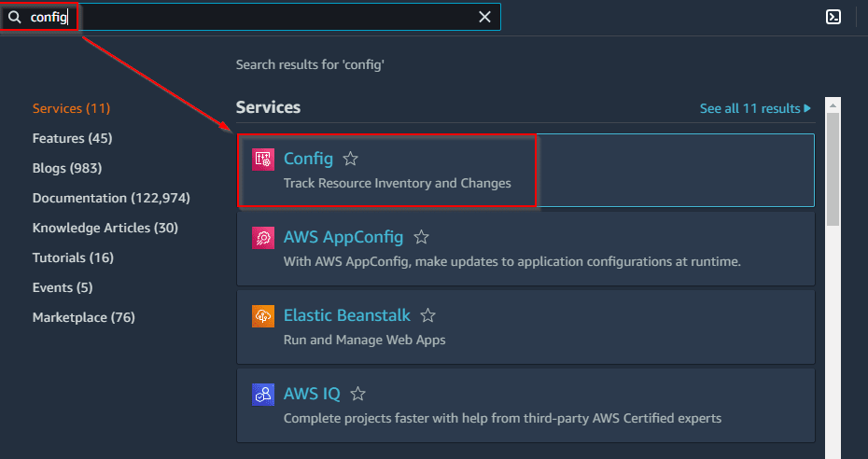Open the AWS AppConfig link

[x=343, y=237]
